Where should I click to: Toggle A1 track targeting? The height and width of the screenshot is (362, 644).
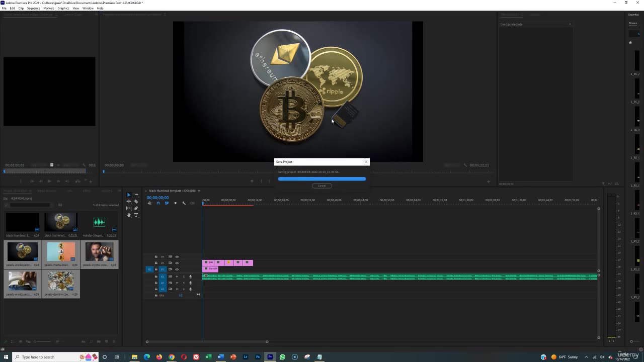[162, 277]
